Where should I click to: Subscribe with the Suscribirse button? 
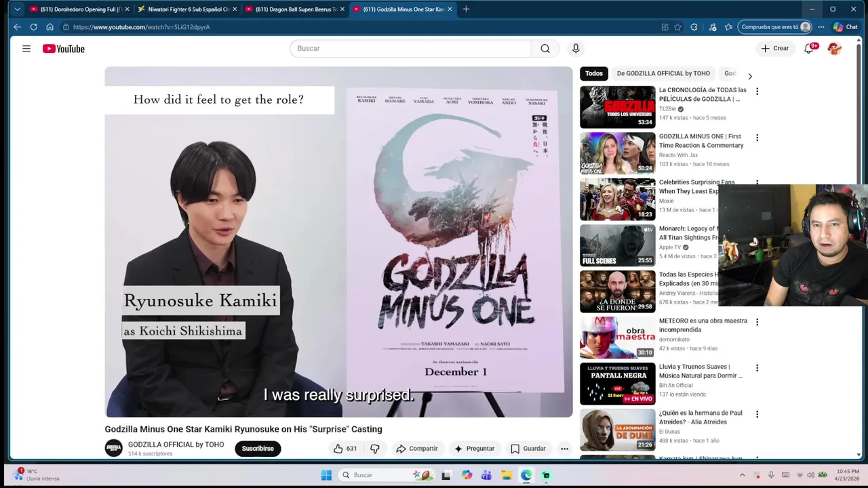[x=258, y=449]
